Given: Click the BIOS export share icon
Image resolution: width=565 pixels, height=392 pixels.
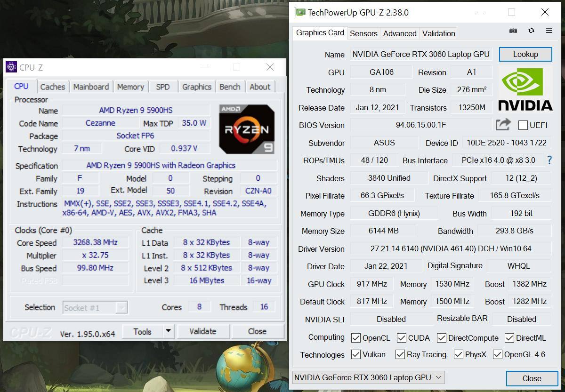Looking at the screenshot, I should (503, 125).
